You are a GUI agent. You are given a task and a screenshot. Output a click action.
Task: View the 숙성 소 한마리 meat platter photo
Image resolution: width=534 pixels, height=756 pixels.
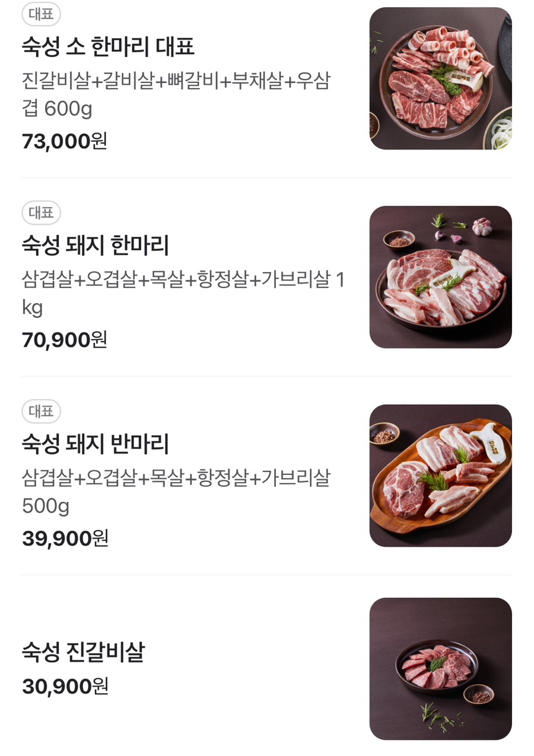[x=440, y=78]
